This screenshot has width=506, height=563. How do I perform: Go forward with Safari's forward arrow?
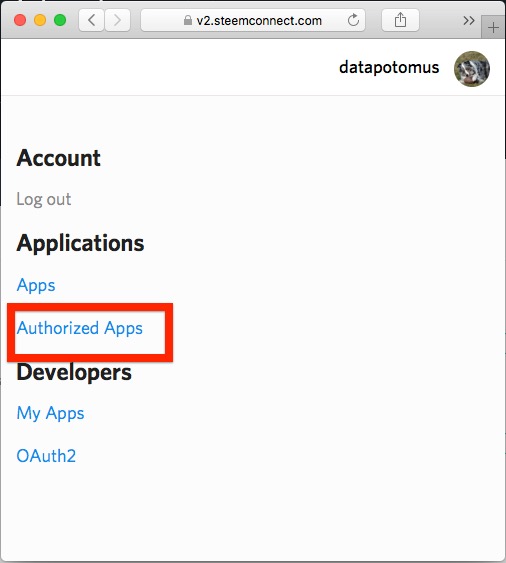(117, 20)
